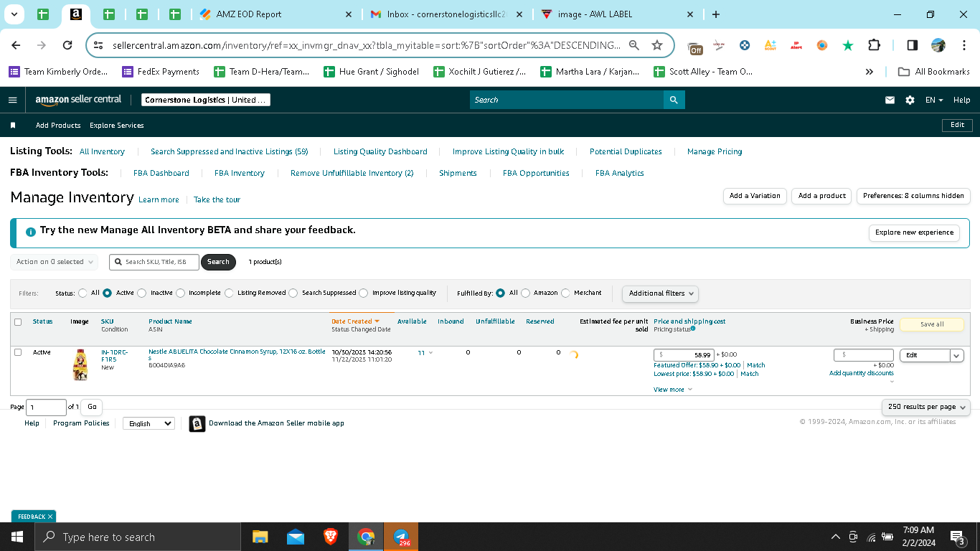Click the Save all button
The height and width of the screenshot is (551, 980).
point(932,324)
